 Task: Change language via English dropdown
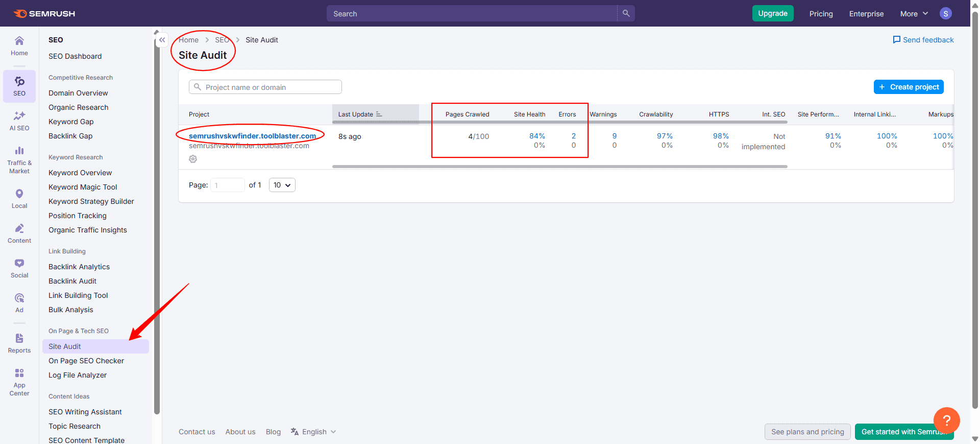click(x=313, y=432)
